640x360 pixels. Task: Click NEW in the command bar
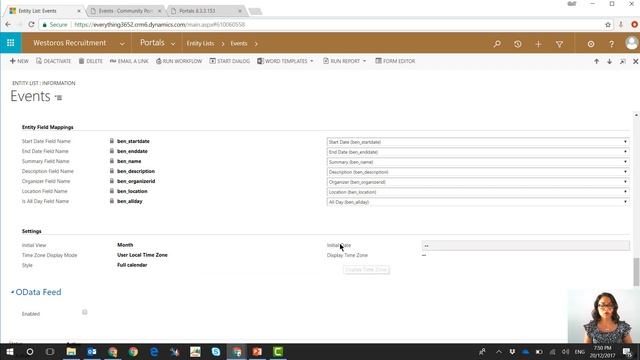tap(19, 61)
